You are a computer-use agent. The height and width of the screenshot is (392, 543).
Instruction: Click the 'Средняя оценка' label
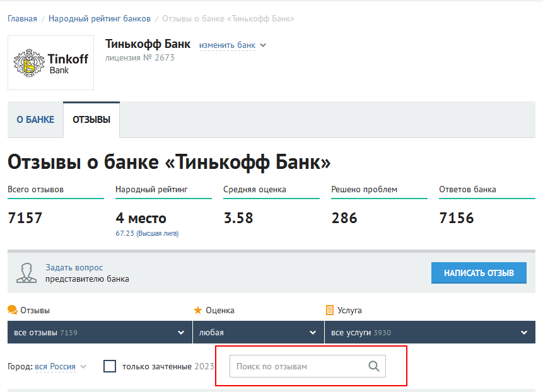pyautogui.click(x=255, y=190)
